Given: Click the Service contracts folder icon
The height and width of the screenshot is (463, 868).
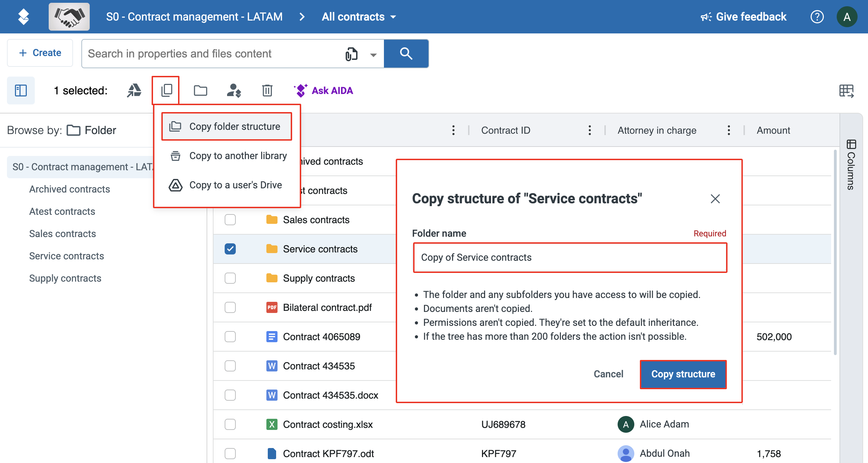Looking at the screenshot, I should pyautogui.click(x=272, y=249).
